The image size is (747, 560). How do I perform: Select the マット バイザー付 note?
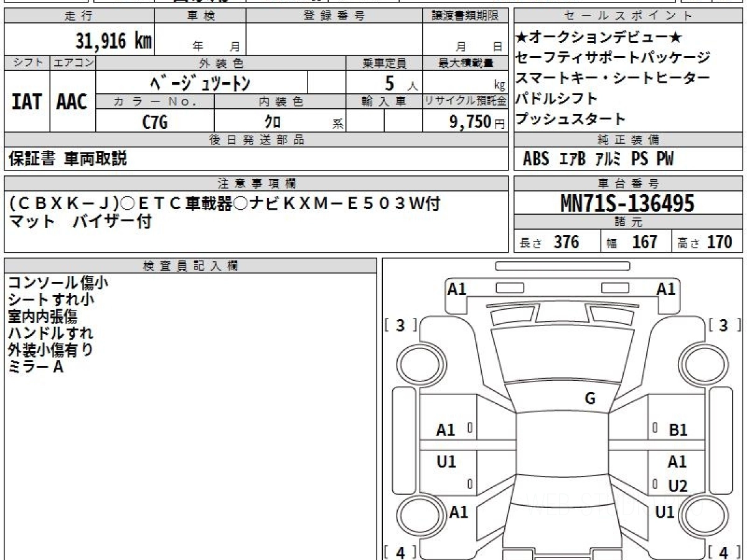pyautogui.click(x=80, y=221)
